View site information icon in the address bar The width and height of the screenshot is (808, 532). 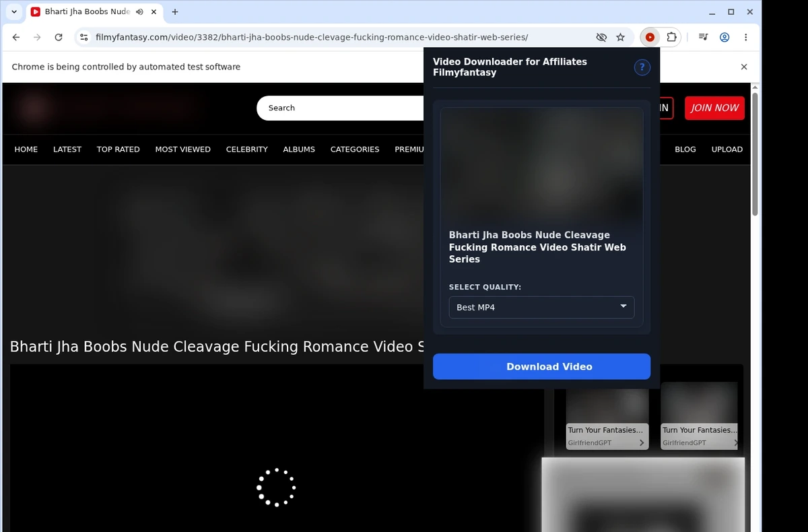click(x=83, y=38)
